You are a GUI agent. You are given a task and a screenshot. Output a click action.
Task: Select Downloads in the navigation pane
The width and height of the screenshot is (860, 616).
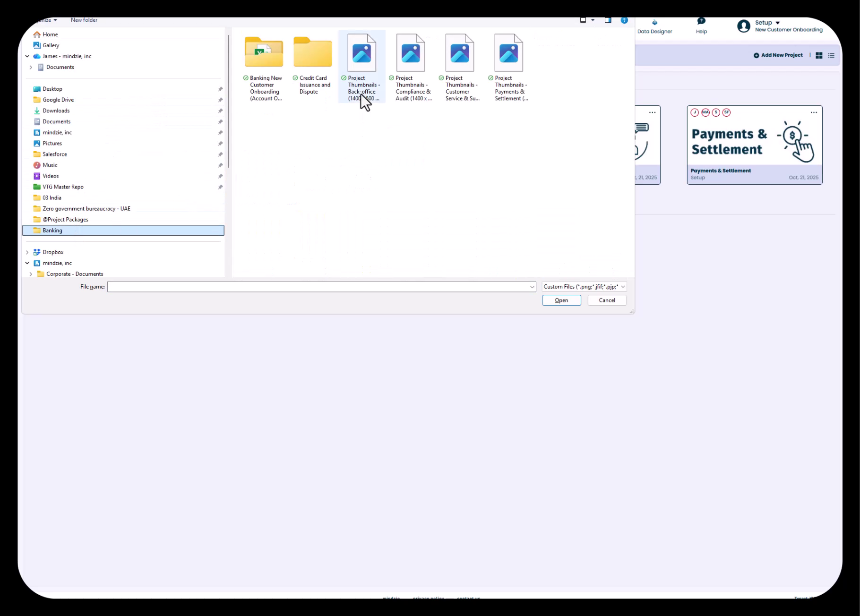point(56,111)
